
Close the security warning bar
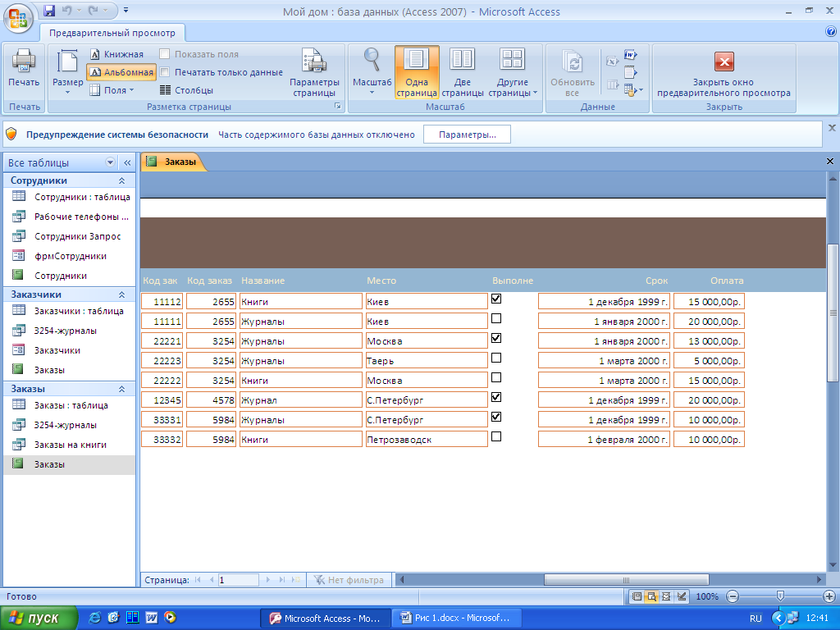(832, 128)
